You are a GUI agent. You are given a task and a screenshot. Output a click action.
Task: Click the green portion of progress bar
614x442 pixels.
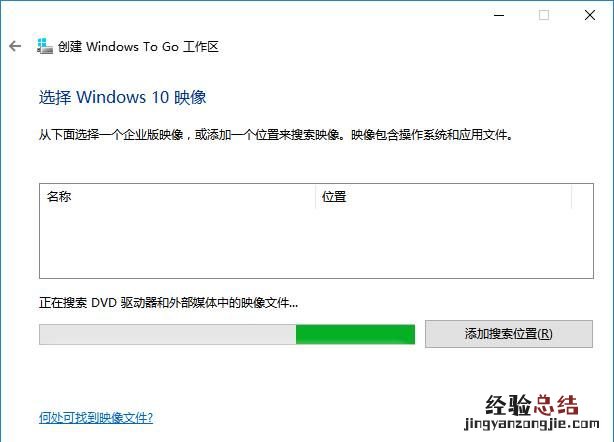tap(355, 334)
